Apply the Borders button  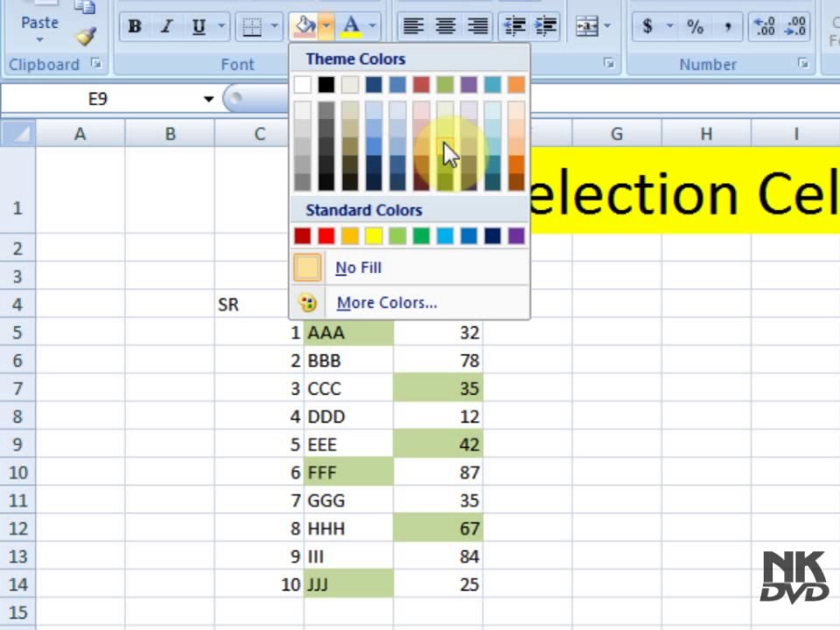tap(252, 25)
